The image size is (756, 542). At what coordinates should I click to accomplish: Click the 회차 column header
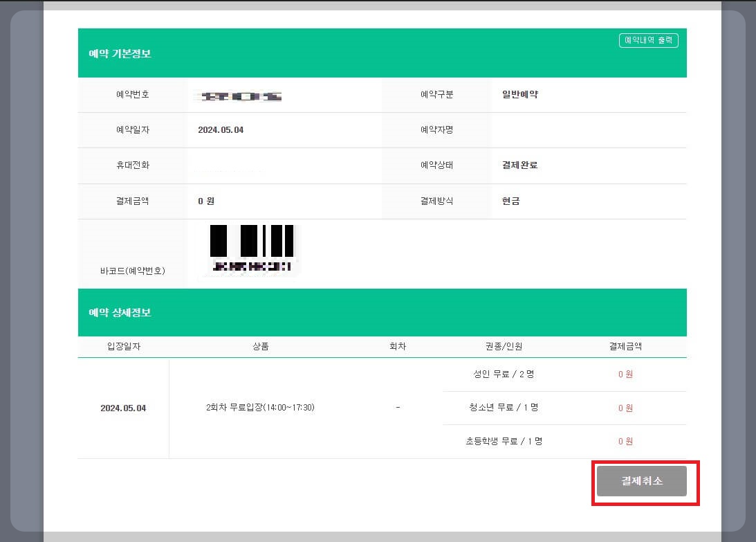pyautogui.click(x=398, y=346)
